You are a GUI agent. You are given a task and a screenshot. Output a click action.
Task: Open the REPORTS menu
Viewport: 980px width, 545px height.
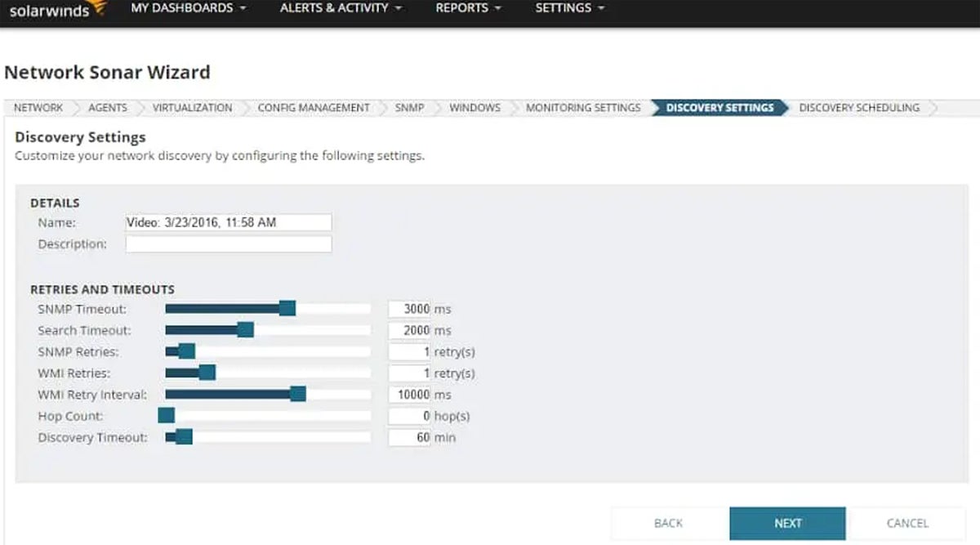(x=462, y=8)
